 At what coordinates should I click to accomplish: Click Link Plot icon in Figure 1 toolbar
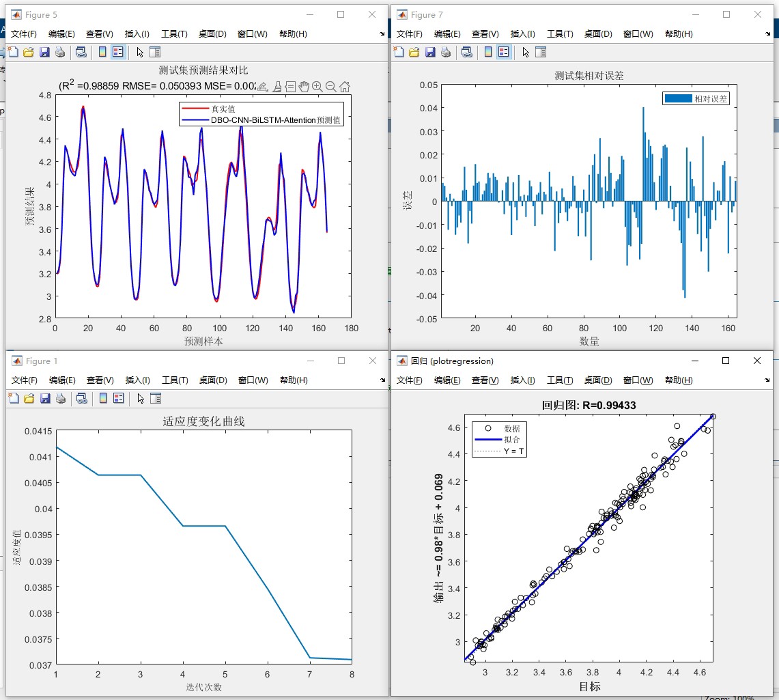[81, 398]
